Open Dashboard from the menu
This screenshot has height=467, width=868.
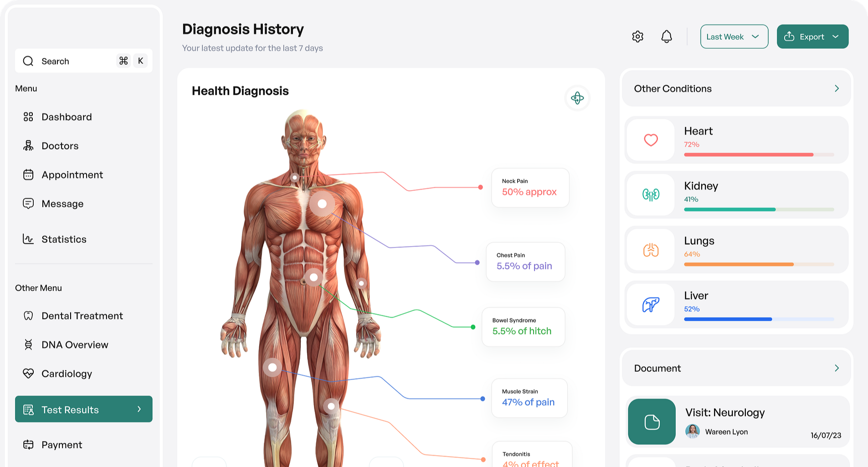[x=67, y=117]
